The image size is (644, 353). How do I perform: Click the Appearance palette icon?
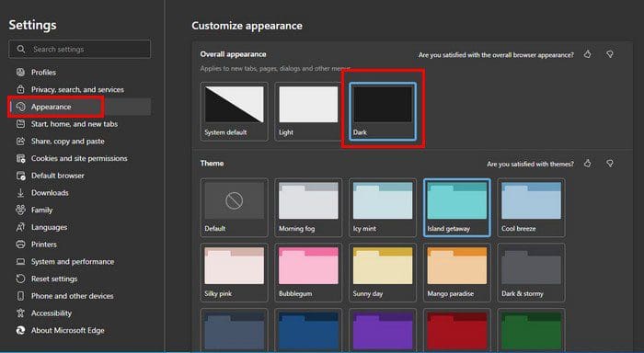[x=20, y=107]
